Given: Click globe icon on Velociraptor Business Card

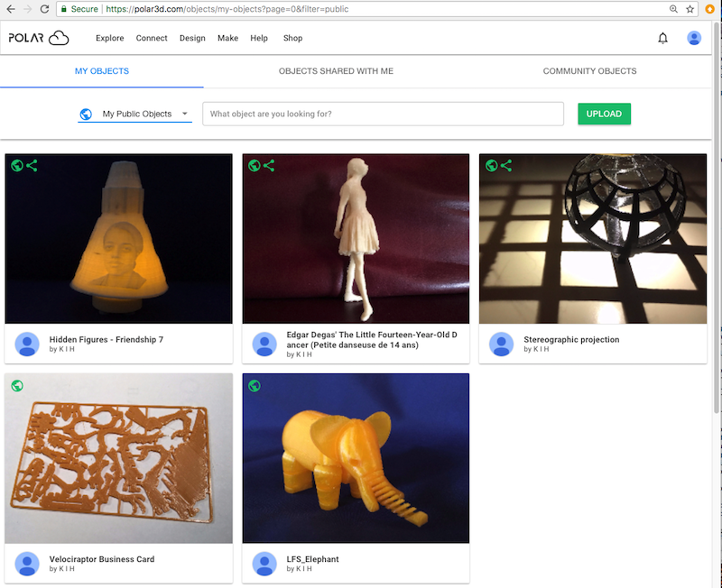Looking at the screenshot, I should (x=17, y=386).
